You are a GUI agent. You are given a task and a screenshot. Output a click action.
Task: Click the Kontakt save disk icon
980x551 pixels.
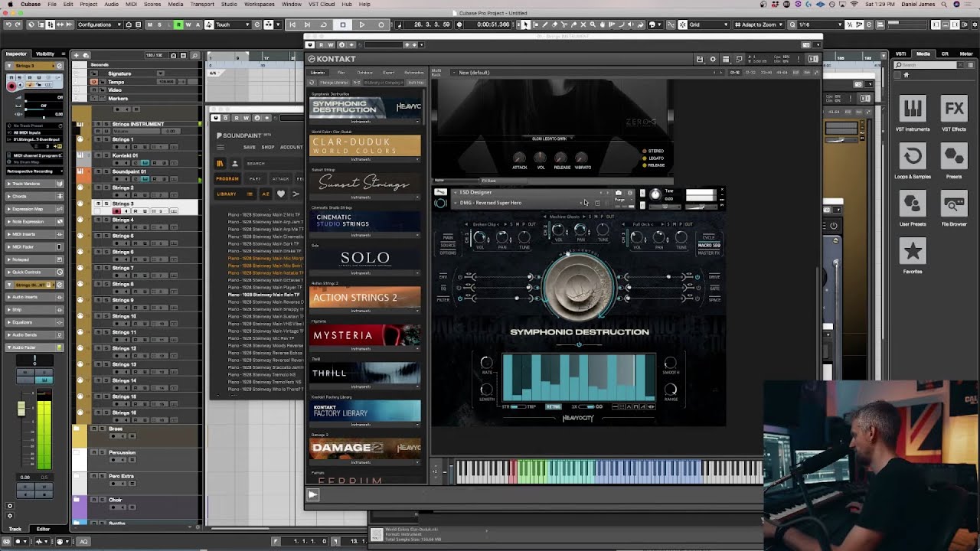(700, 59)
